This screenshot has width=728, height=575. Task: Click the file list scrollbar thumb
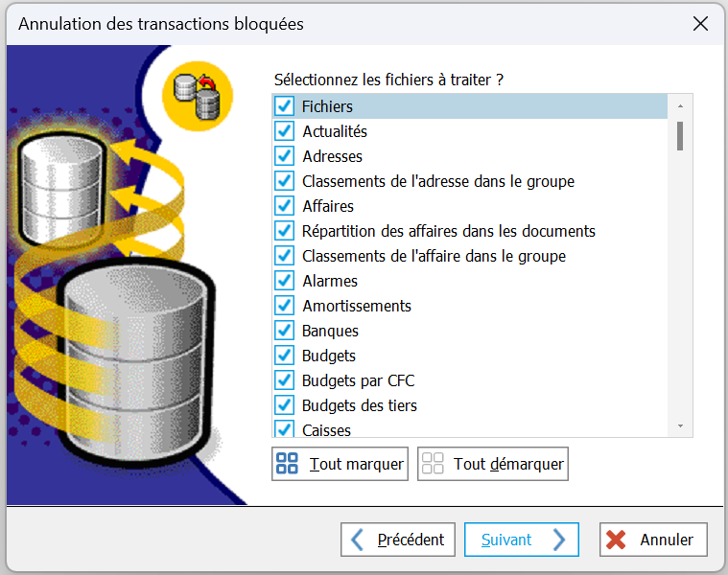(x=680, y=136)
